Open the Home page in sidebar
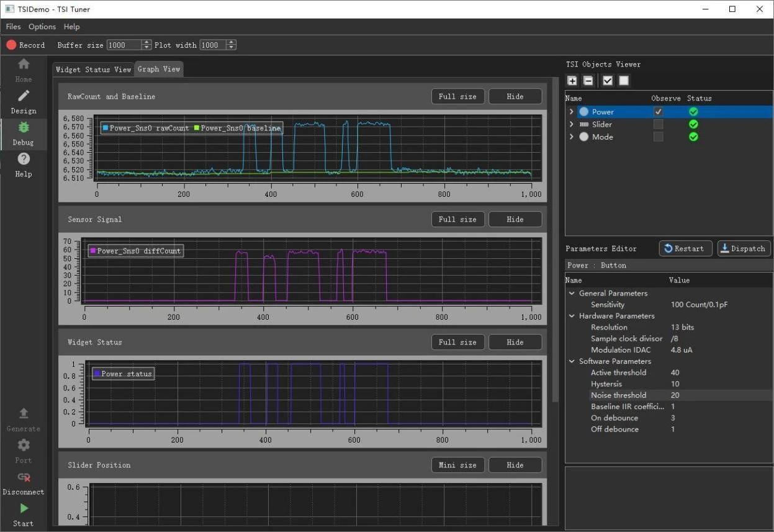 click(x=24, y=65)
